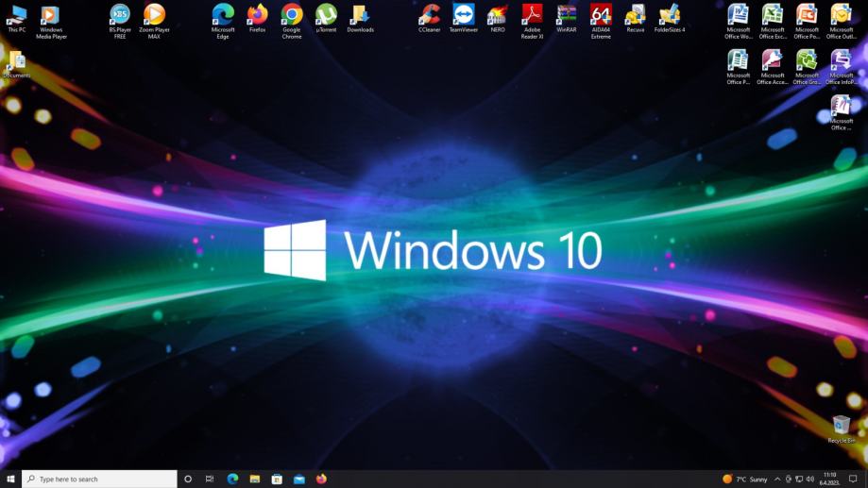Select the Microsoft Office PowerPoint shortcut
The width and height of the screenshot is (868, 488).
point(807,22)
